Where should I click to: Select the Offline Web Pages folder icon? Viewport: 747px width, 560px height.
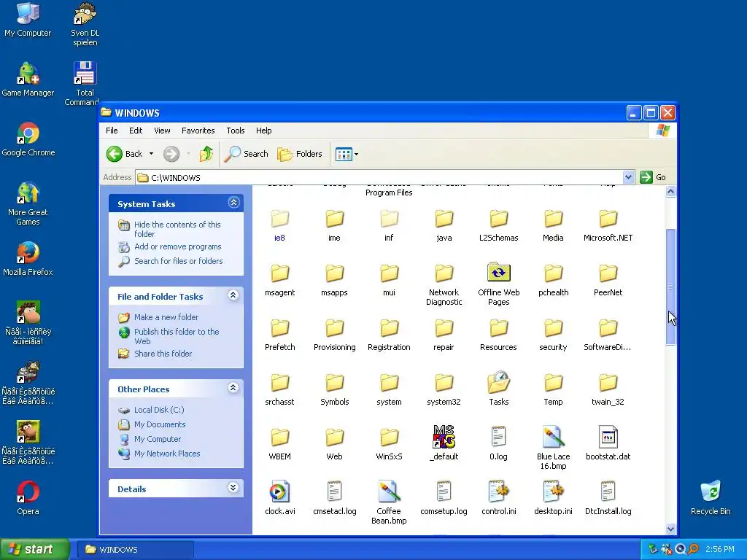498,273
